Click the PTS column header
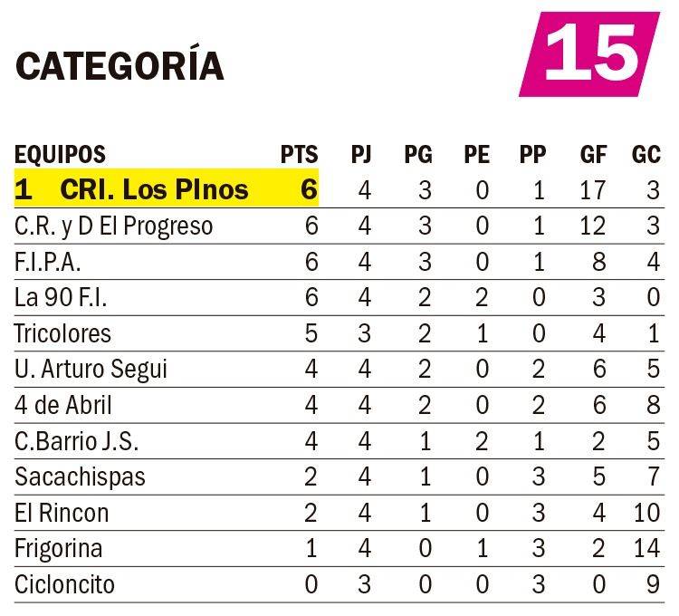Screen dimensions: 679x616 click(x=299, y=155)
